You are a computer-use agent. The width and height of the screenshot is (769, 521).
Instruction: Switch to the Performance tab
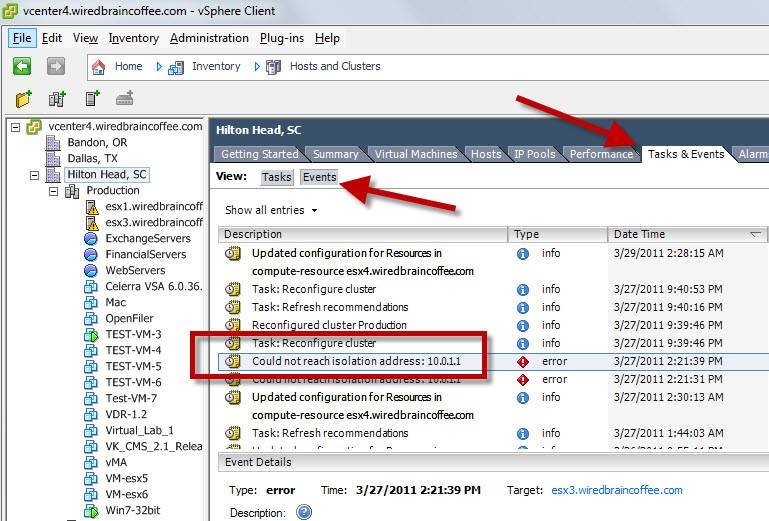click(601, 154)
